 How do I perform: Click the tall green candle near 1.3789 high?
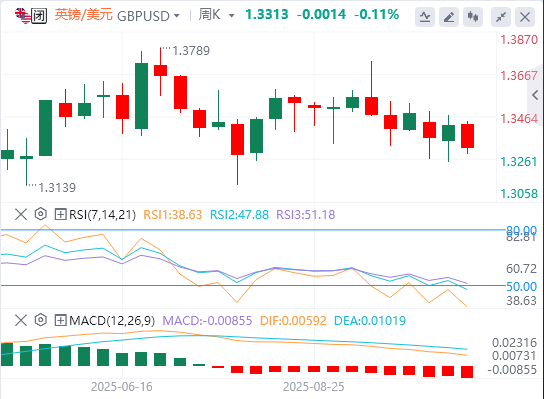tap(141, 96)
